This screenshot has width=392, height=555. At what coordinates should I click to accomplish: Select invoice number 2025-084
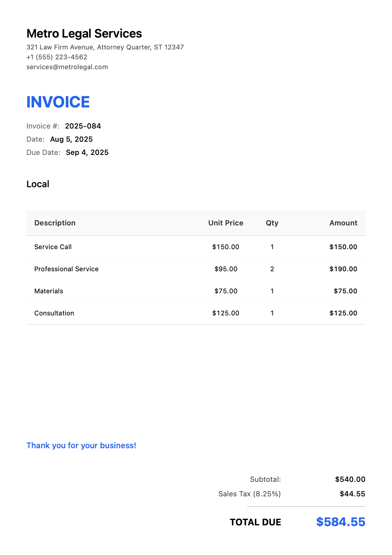point(83,126)
